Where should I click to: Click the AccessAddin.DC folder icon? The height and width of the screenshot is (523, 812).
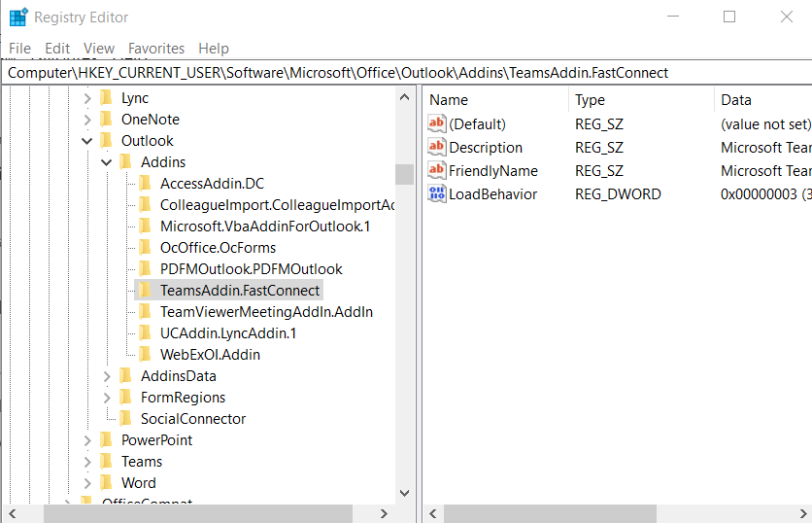(145, 184)
